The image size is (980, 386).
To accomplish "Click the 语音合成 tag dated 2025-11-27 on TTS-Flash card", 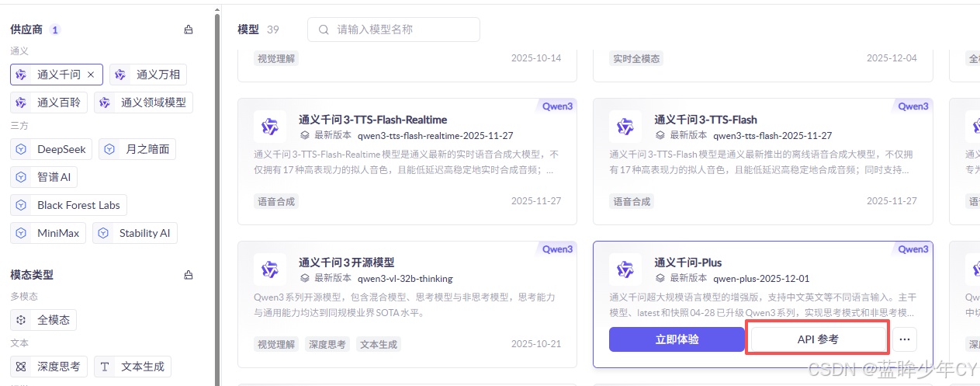I will [632, 201].
